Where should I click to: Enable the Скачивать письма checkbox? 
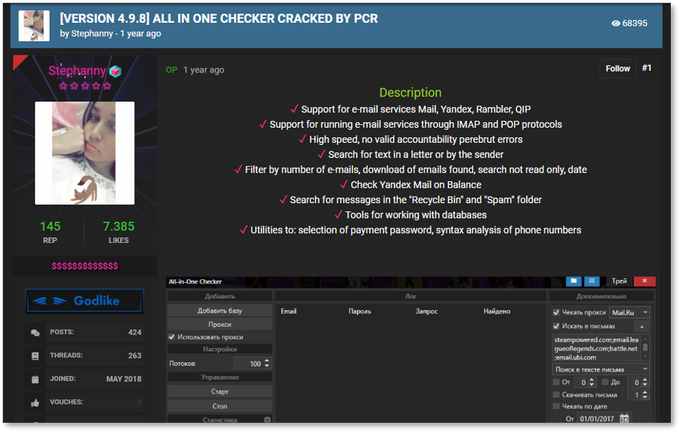pyautogui.click(x=556, y=395)
